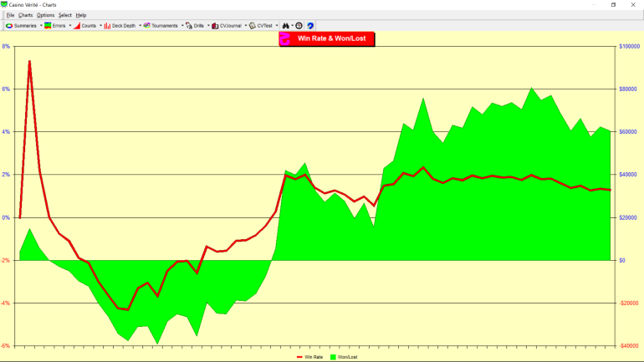Open the Charts menu
The height and width of the screenshot is (362, 644).
(26, 15)
